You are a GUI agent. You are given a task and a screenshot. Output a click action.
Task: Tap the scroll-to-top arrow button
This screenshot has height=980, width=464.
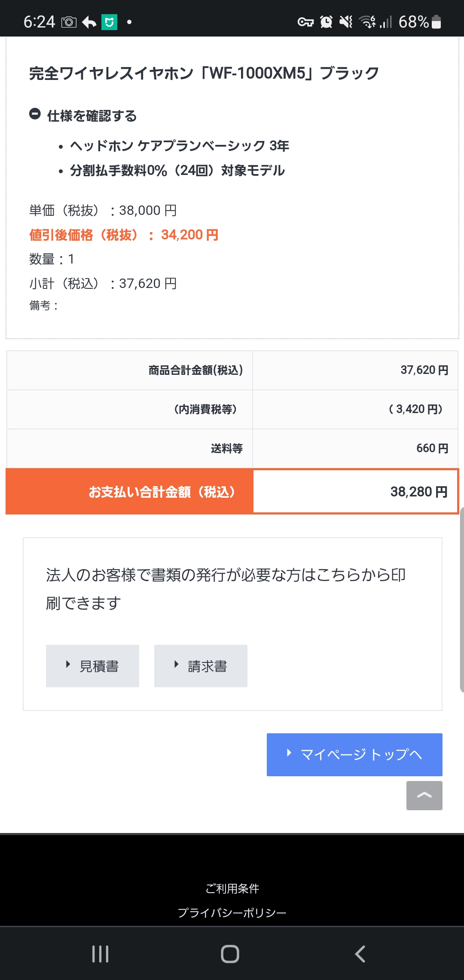(x=424, y=795)
